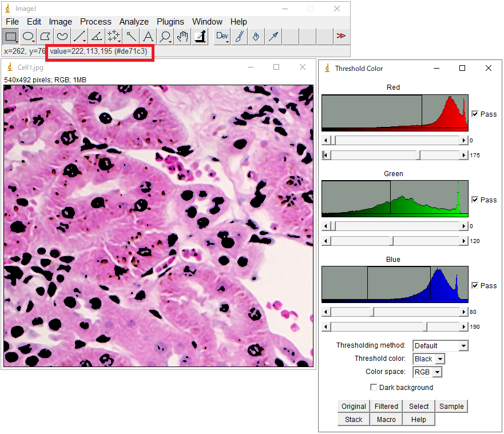504x434 pixels.
Task: Choose the Polygon selection tool
Action: coord(45,37)
